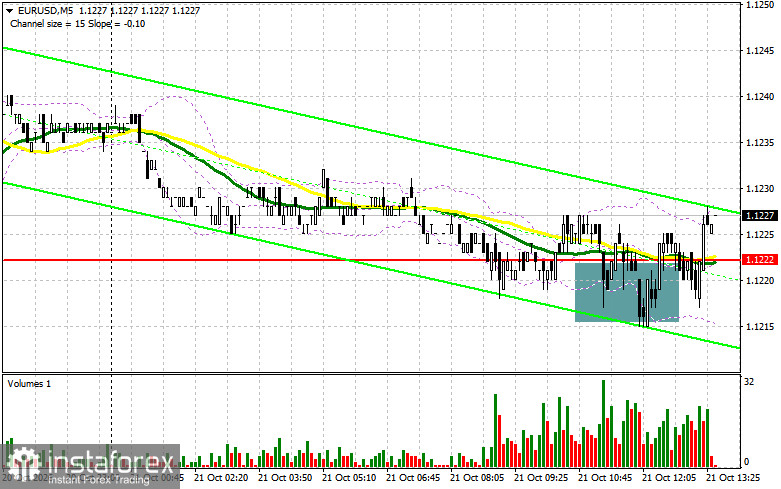The height and width of the screenshot is (489, 781).
Task: Click the red level price tag 1.1222
Action: 760,259
